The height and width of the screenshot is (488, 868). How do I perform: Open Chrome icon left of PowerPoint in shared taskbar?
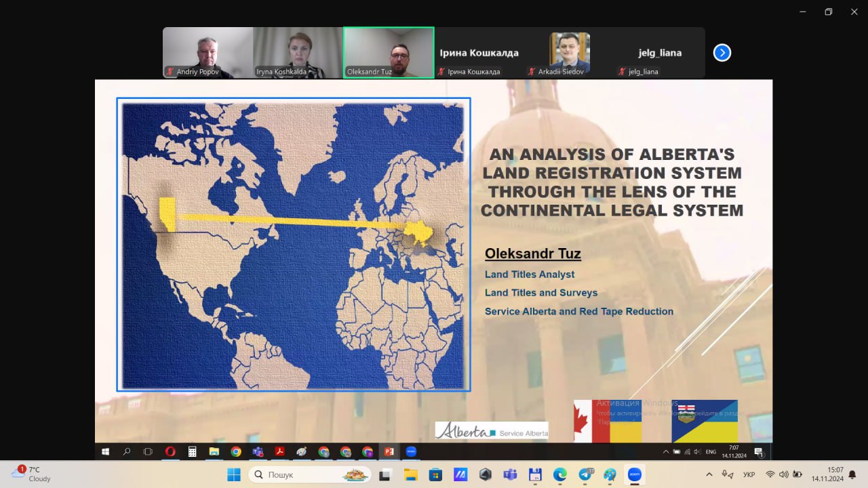[368, 451]
